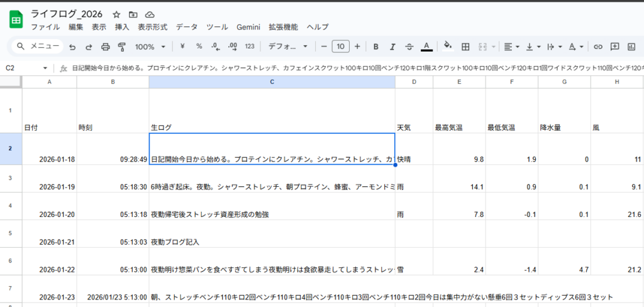The image size is (644, 307).
Task: Star the ライフログ_2026 document
Action: click(x=116, y=14)
